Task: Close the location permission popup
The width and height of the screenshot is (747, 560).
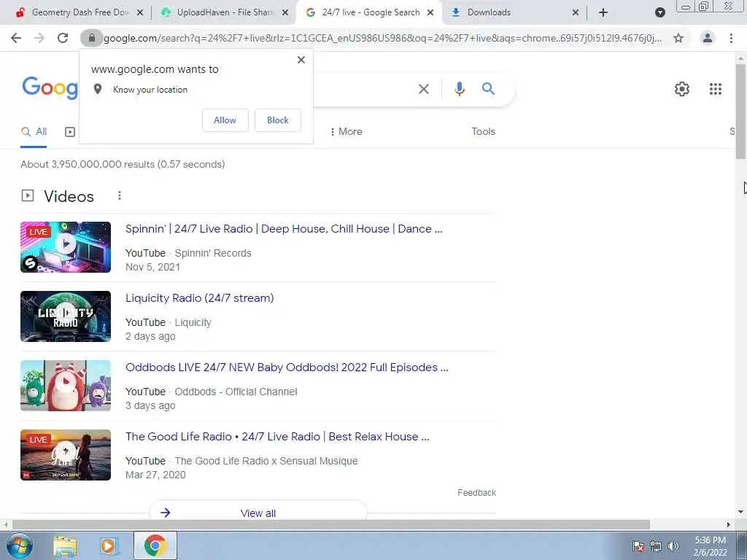Action: [301, 60]
